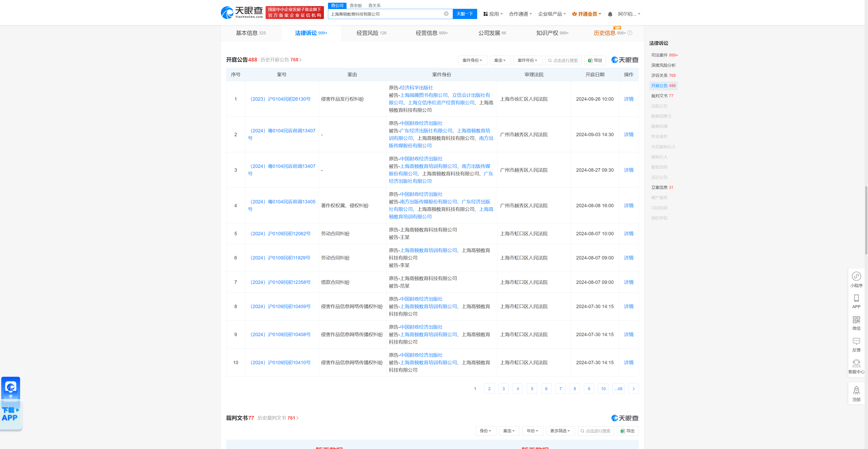Click the Tianyancha logo icon

pos(227,12)
